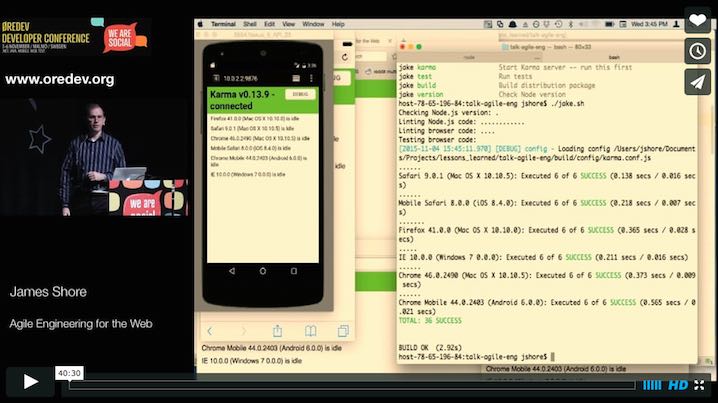Enter fullscreen mode in the player
This screenshot has height=403, width=718.
tap(699, 385)
